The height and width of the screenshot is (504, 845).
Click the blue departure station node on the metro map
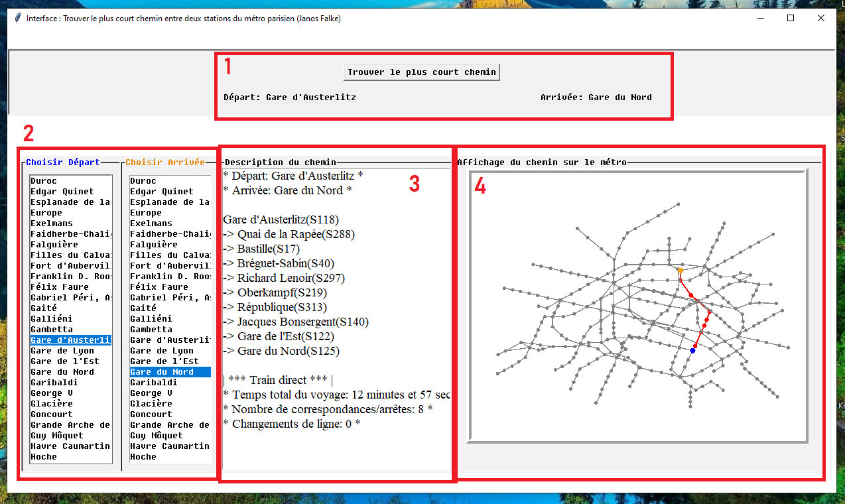pyautogui.click(x=692, y=350)
